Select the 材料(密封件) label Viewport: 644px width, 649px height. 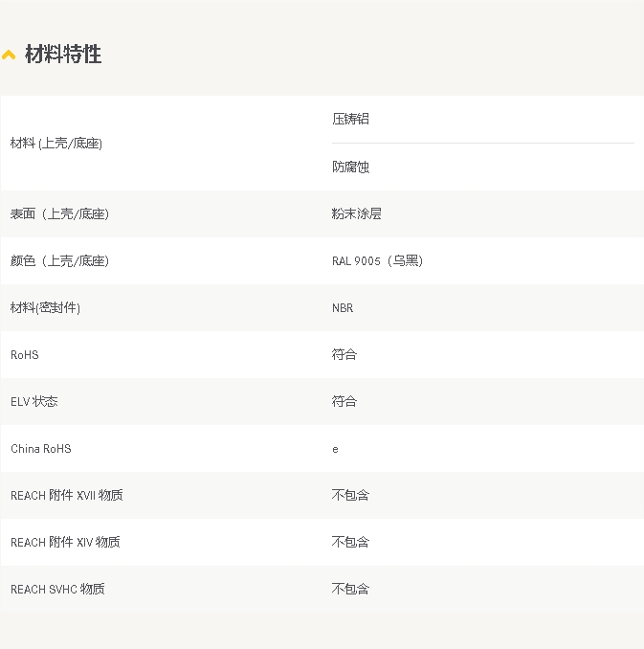45,307
